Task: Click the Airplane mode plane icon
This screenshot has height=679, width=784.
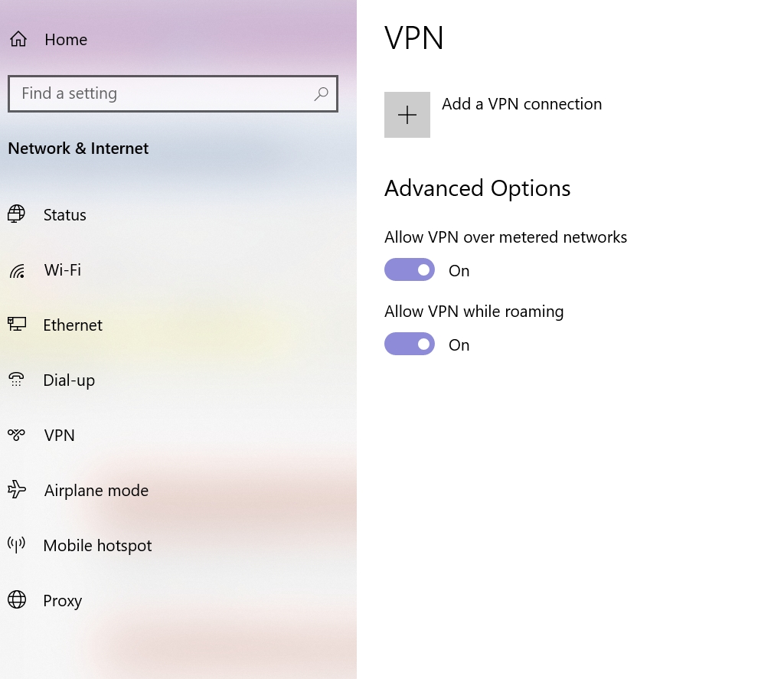Action: coord(17,489)
